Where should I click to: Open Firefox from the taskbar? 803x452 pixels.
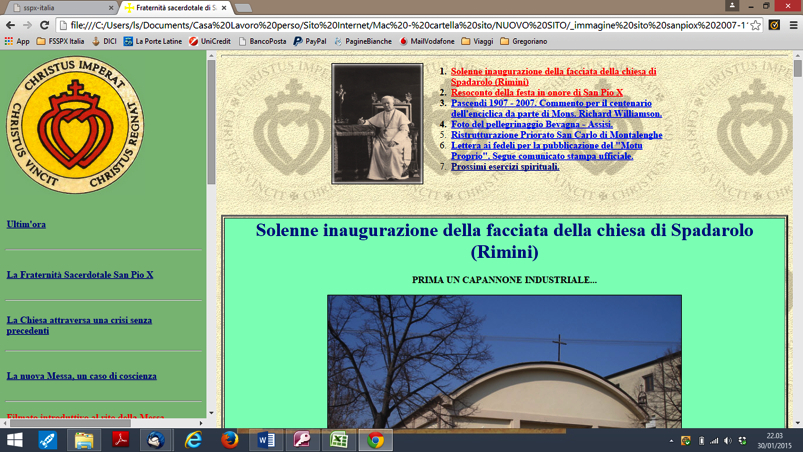[x=229, y=440]
